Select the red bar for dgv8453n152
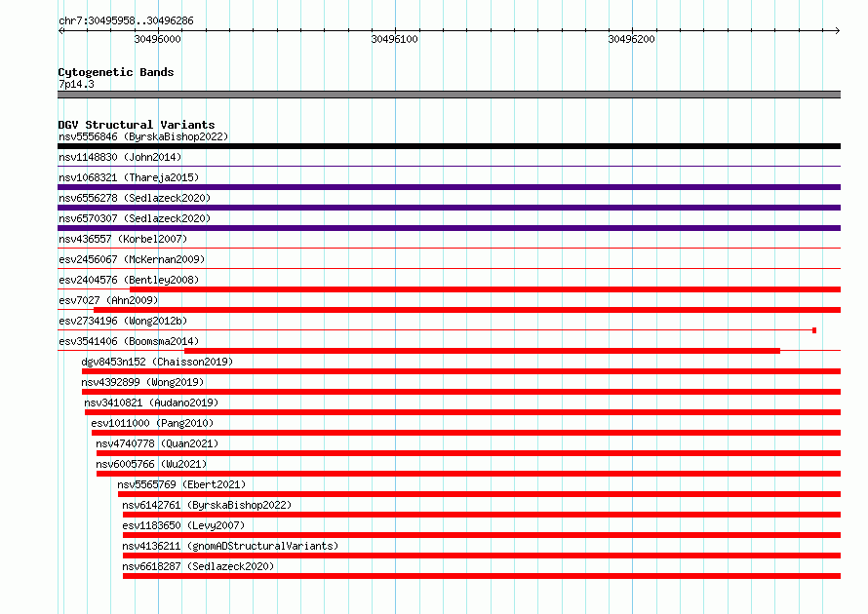The height and width of the screenshot is (614, 868). coord(461,371)
